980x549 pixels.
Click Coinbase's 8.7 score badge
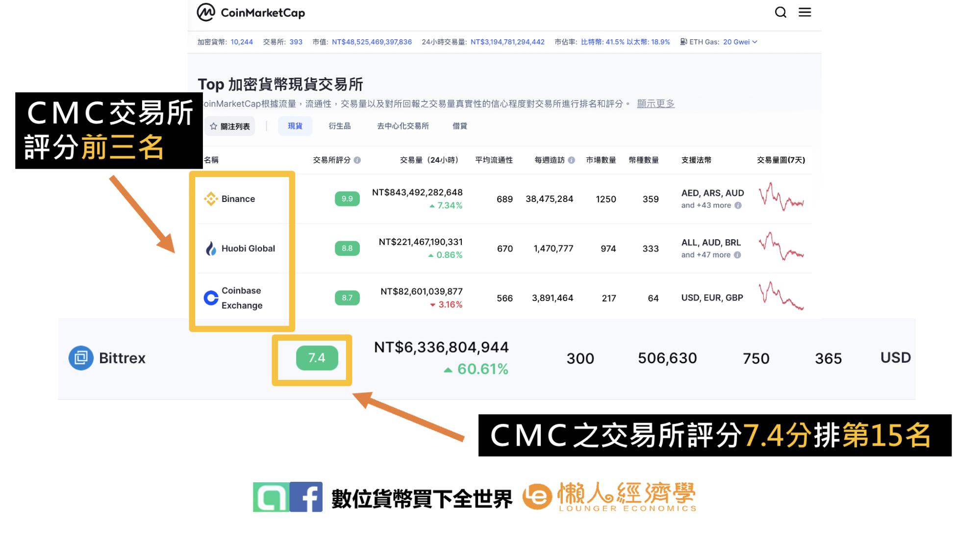(347, 298)
